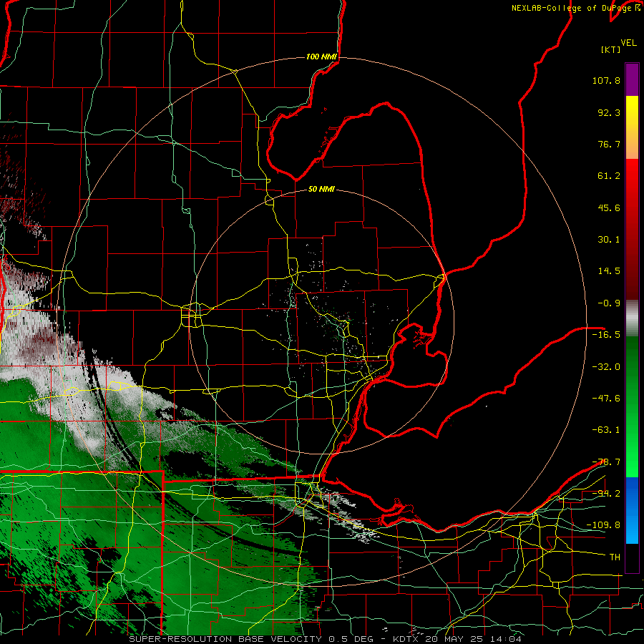Viewport: 644px width, 644px height.
Task: Select the -109.8 scale value
Action: [603, 525]
